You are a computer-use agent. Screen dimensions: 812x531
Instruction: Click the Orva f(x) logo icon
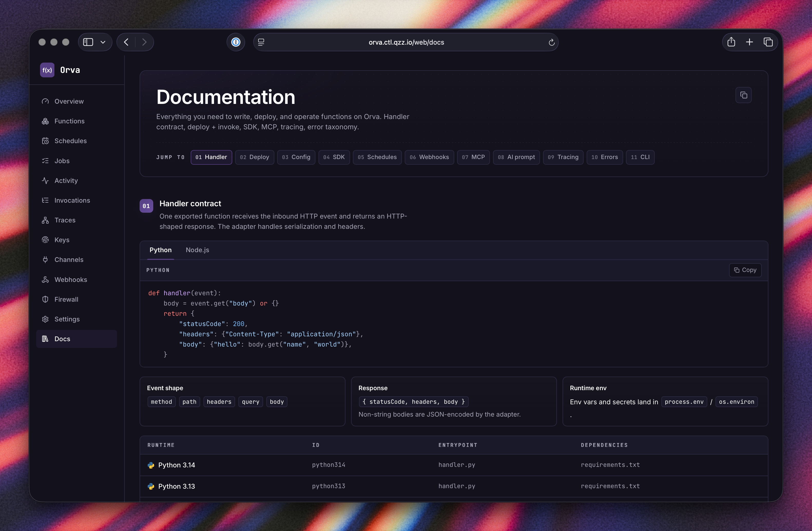tap(47, 70)
